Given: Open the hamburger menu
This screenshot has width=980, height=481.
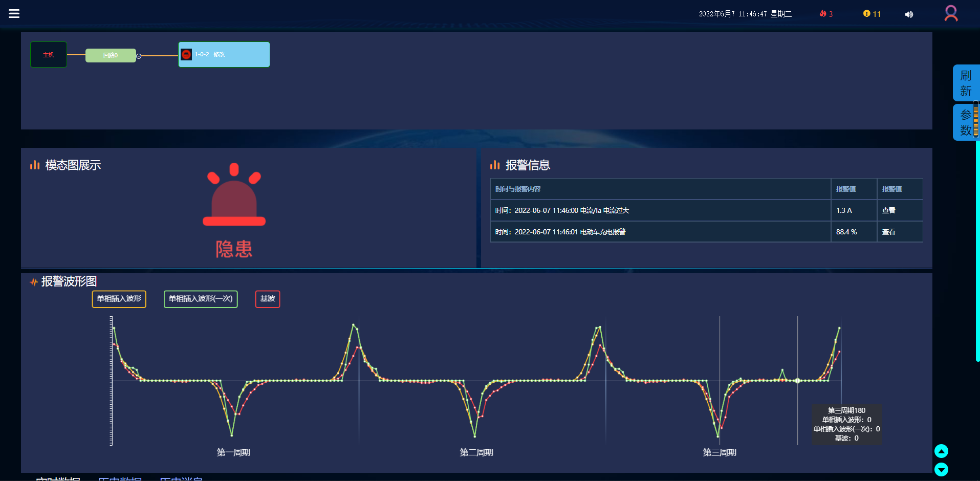Looking at the screenshot, I should click(14, 14).
